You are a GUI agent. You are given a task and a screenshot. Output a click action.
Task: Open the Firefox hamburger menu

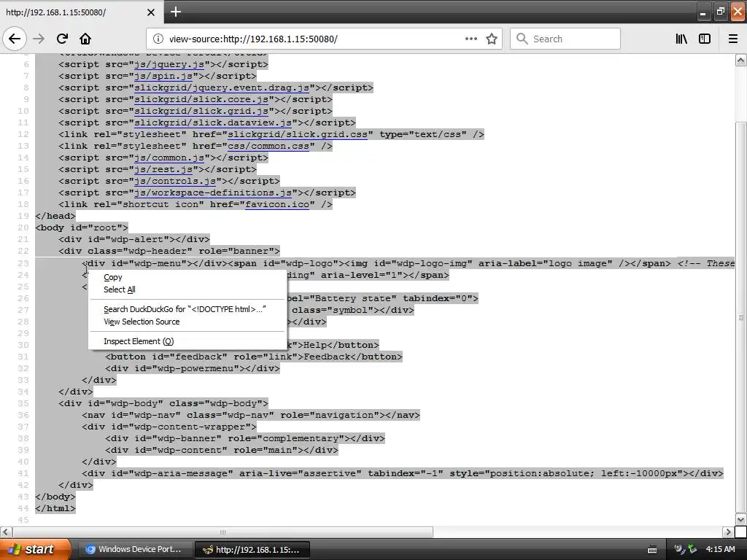(x=733, y=39)
